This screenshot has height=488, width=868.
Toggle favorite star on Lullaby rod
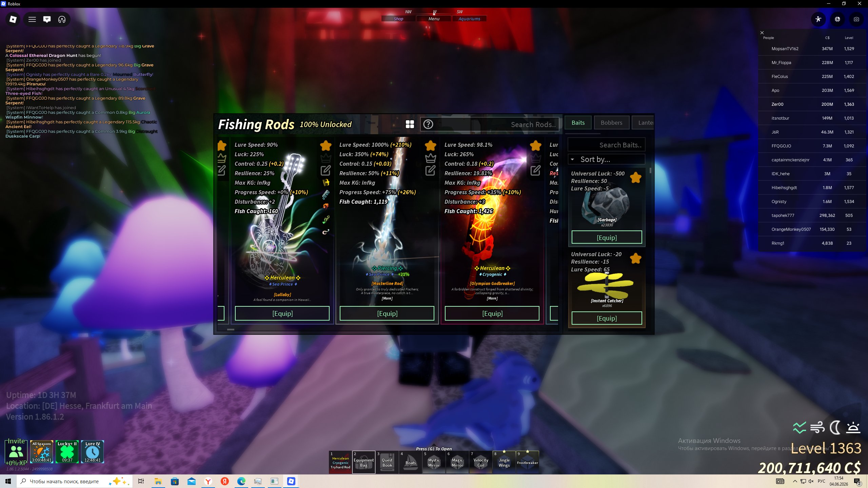[x=326, y=146]
